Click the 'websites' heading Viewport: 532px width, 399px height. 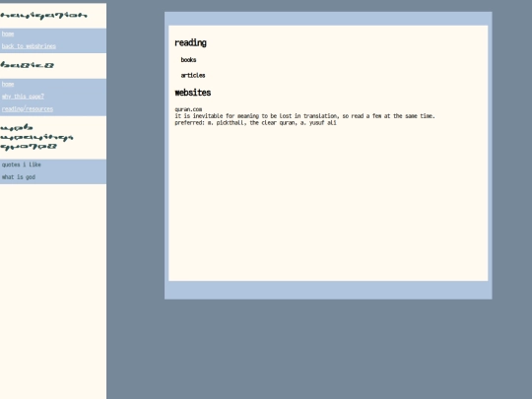pyautogui.click(x=193, y=93)
